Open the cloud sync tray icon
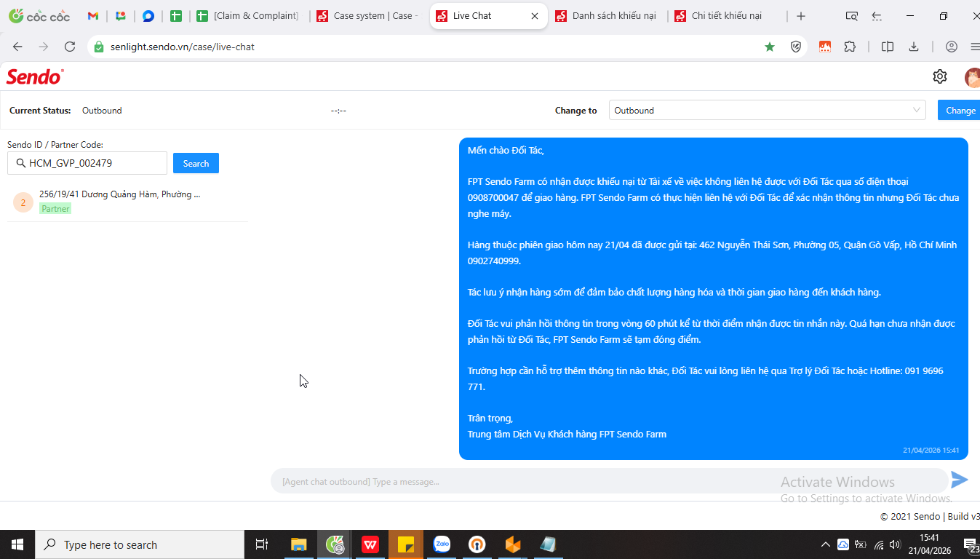The height and width of the screenshot is (559, 980). coord(843,544)
